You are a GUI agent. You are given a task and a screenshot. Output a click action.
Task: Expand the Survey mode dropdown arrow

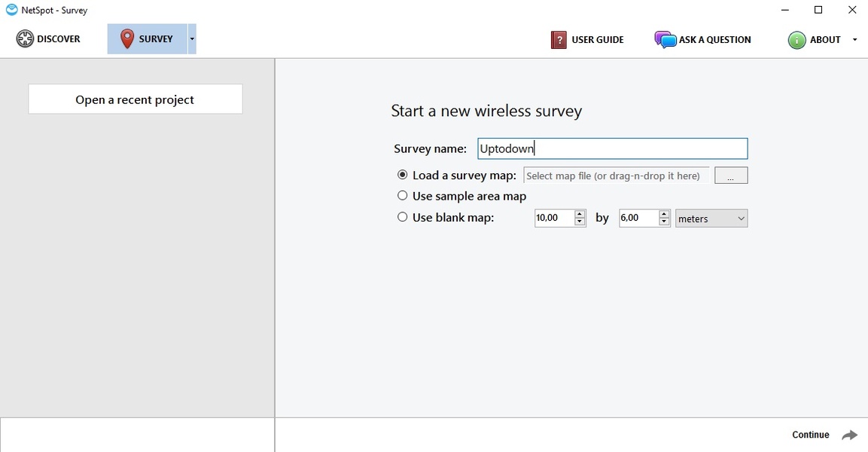(x=192, y=39)
